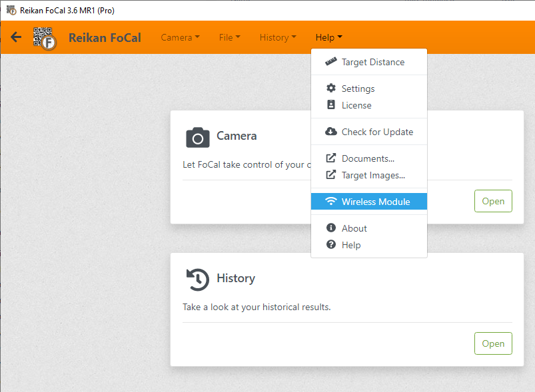Image resolution: width=535 pixels, height=392 pixels.
Task: Click the License badge icon
Action: tap(330, 105)
